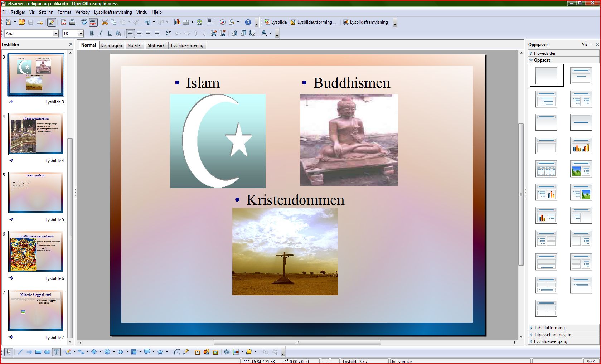Screen dimensions: 601x364
Task: Click the Islam crescent and star image
Action: [218, 141]
